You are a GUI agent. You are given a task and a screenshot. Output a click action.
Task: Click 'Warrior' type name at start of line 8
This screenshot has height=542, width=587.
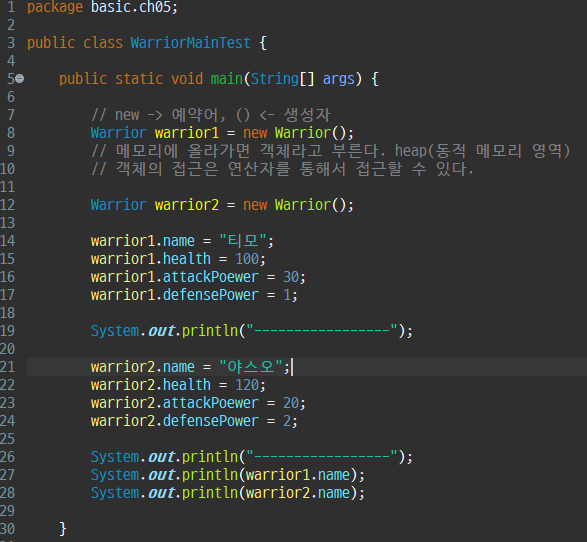coord(118,133)
